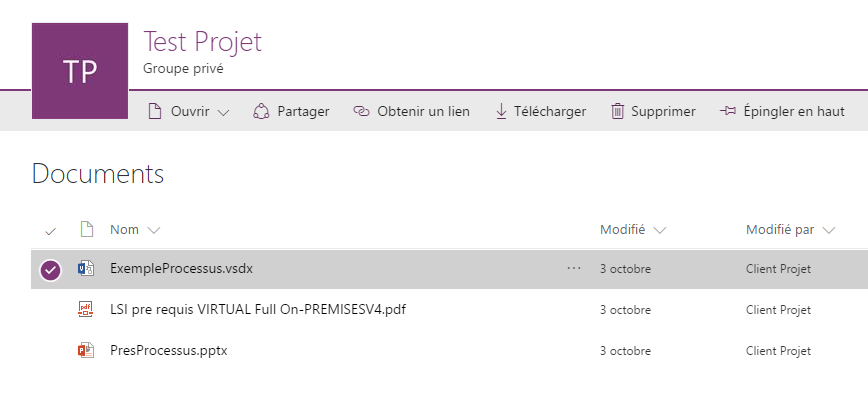This screenshot has width=868, height=393.
Task: Click the PowerPoint icon of PresProcessus.pptx
Action: pos(86,350)
